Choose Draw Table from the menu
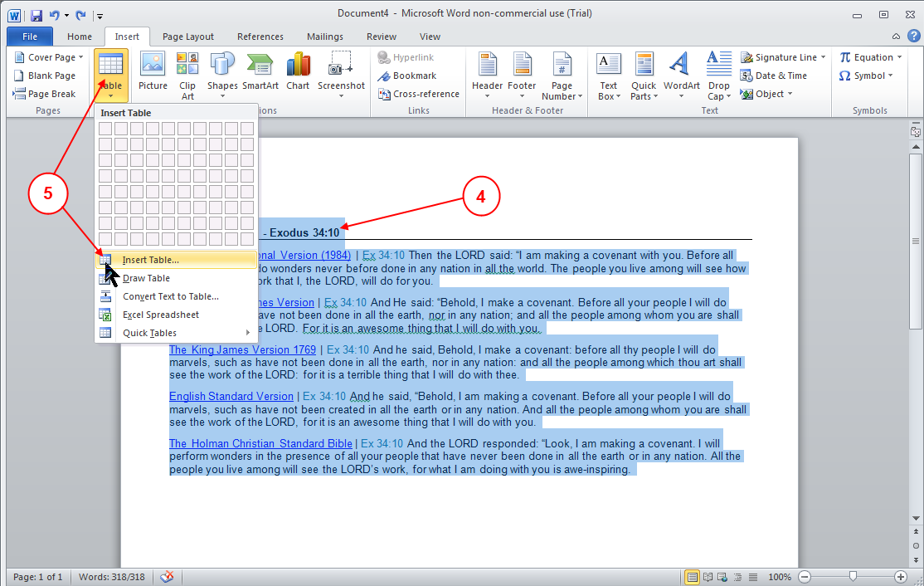This screenshot has width=924, height=586. tap(176, 278)
